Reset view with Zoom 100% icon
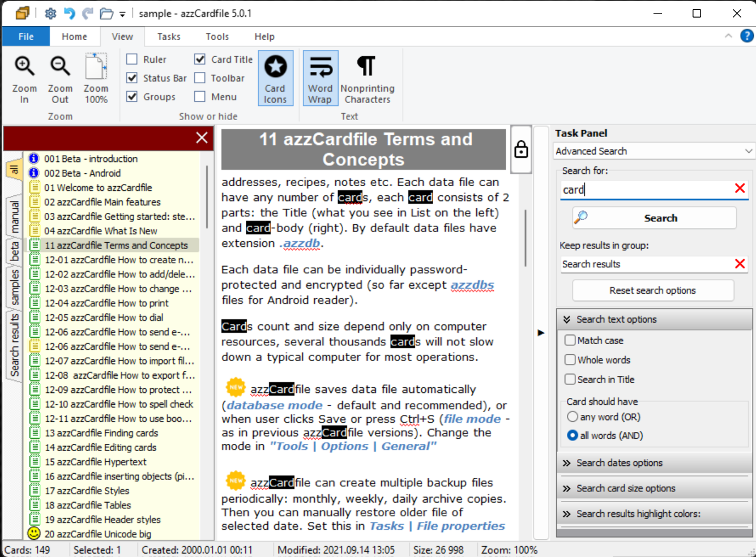 pyautogui.click(x=96, y=67)
